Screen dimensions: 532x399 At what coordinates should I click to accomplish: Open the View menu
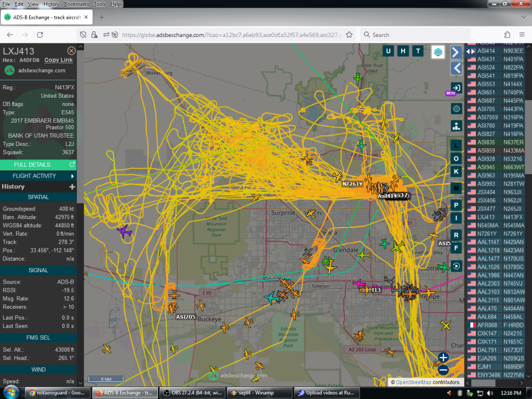click(33, 4)
